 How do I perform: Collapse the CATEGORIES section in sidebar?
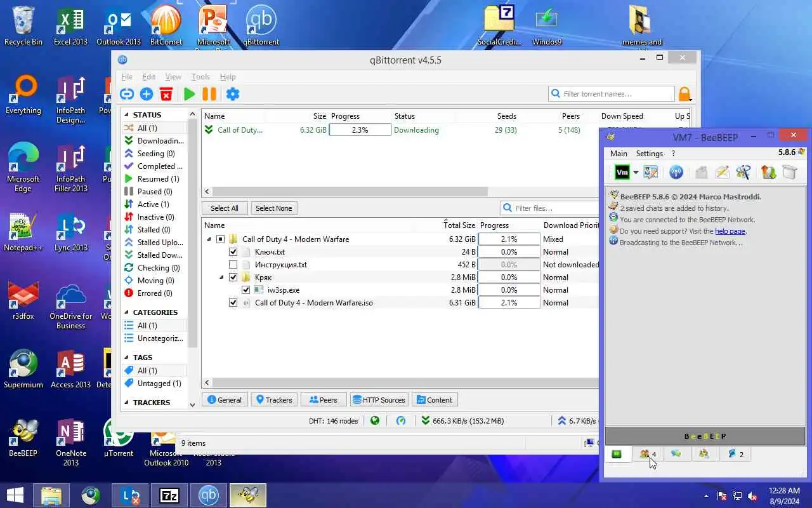point(127,312)
